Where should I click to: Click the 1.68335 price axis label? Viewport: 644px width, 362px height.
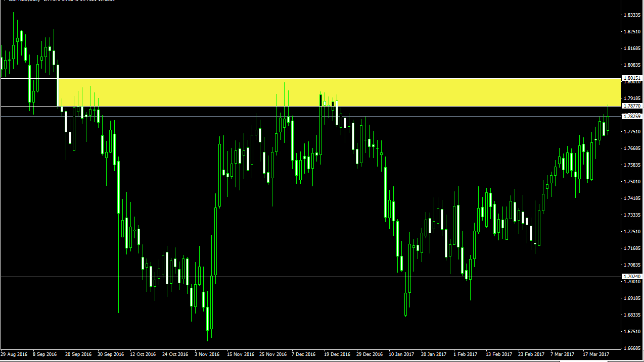click(632, 315)
